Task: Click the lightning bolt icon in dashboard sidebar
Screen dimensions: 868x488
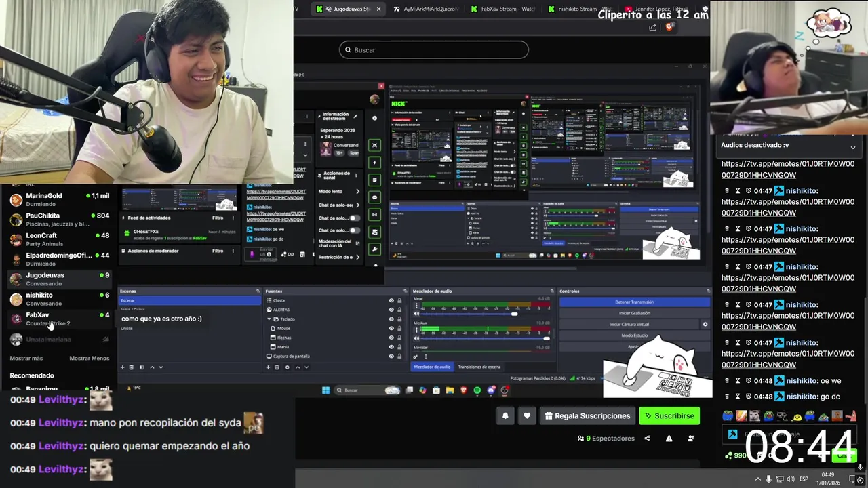Action: (374, 163)
